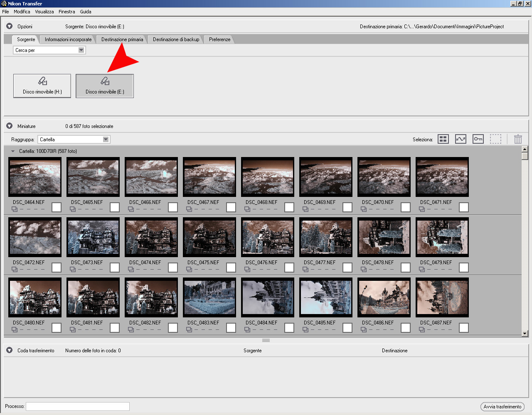
Task: Open the Cerca per dropdown
Action: pyautogui.click(x=49, y=50)
